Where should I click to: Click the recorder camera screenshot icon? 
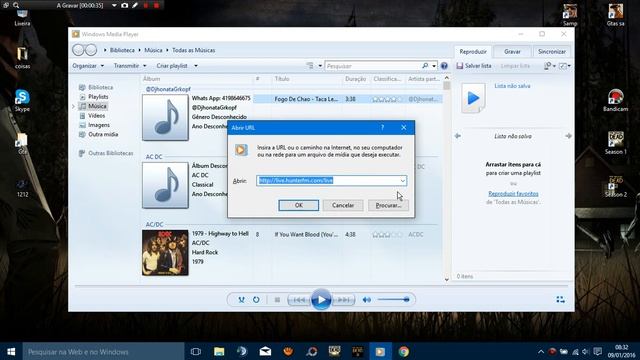click(124, 5)
